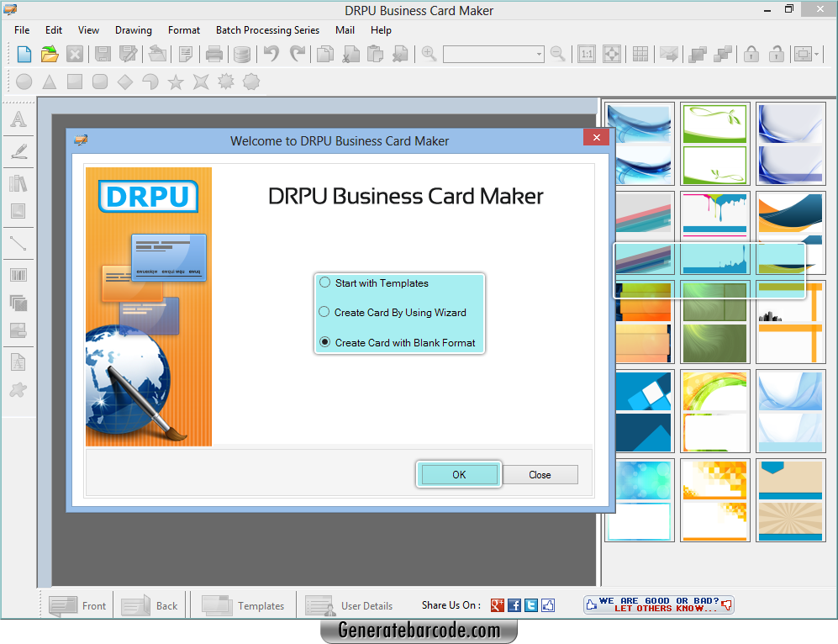Click the Undo arrow icon
838x644 pixels.
click(x=271, y=54)
